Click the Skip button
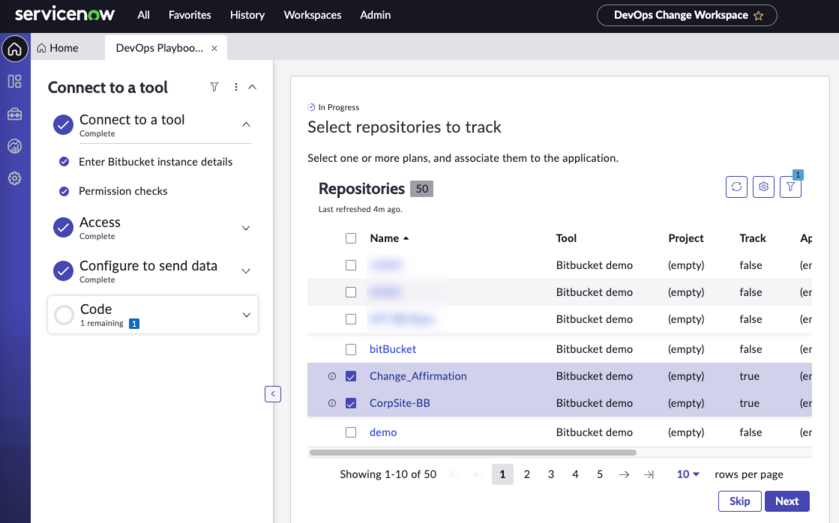The height and width of the screenshot is (523, 839). click(x=739, y=501)
